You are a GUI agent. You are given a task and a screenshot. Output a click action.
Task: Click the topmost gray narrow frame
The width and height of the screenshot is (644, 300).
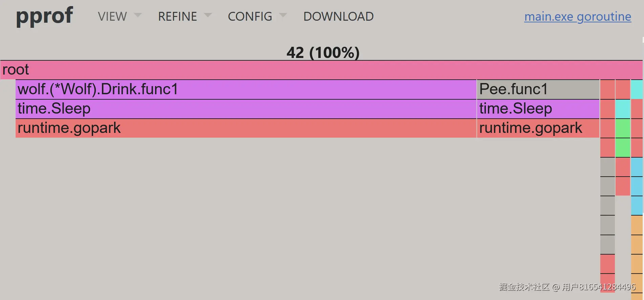pos(607,167)
